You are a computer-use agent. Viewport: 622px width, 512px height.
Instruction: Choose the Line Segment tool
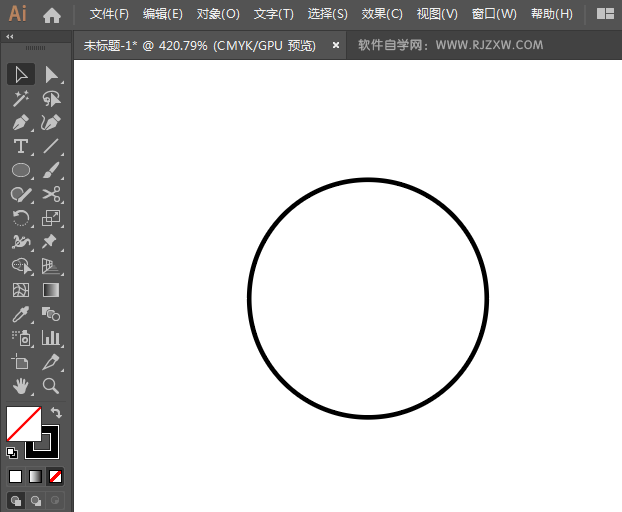tap(52, 146)
